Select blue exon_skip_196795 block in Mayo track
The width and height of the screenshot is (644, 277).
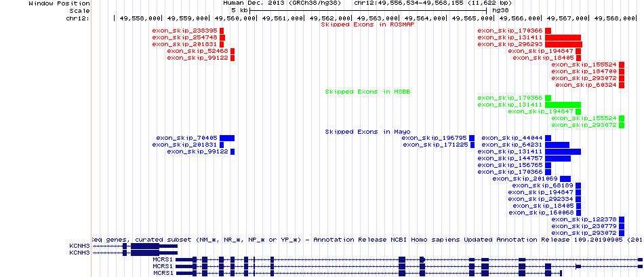pyautogui.click(x=472, y=138)
